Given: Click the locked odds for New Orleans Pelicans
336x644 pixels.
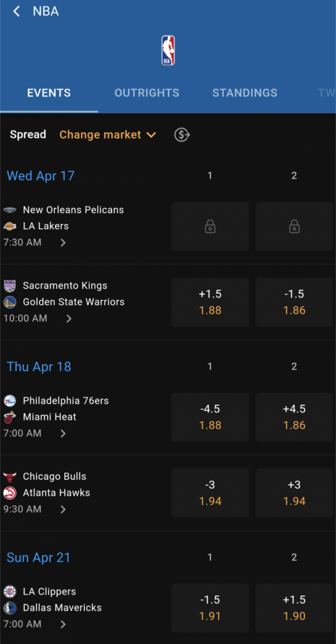Looking at the screenshot, I should (210, 226).
